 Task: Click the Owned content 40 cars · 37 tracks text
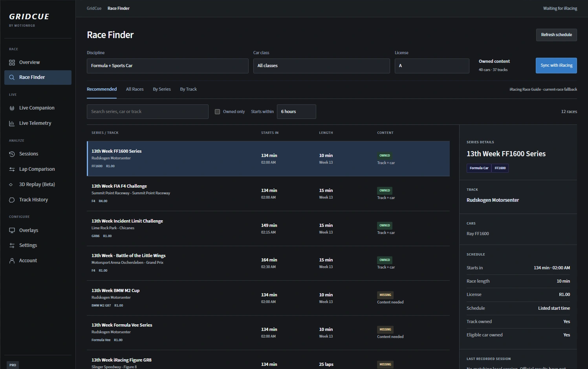[x=494, y=66]
